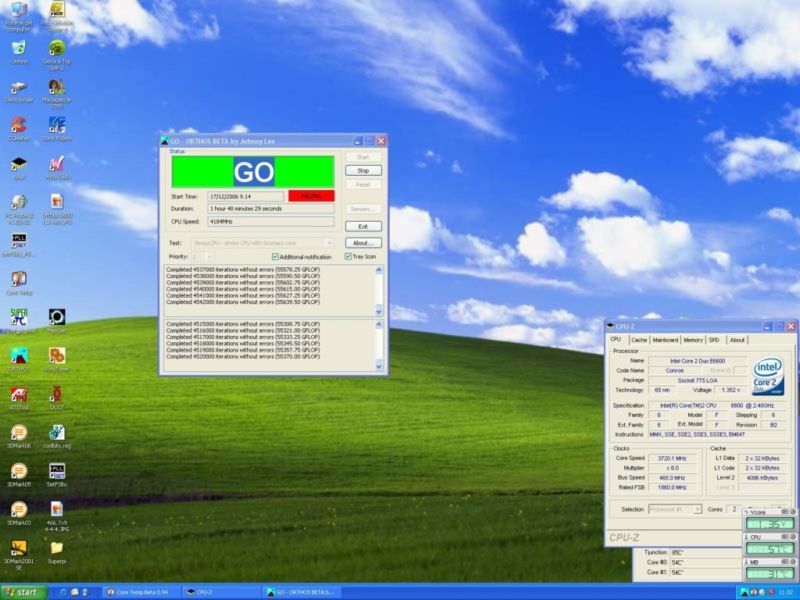
Task: Open the Priority dropdown in Orthos
Action: point(202,257)
